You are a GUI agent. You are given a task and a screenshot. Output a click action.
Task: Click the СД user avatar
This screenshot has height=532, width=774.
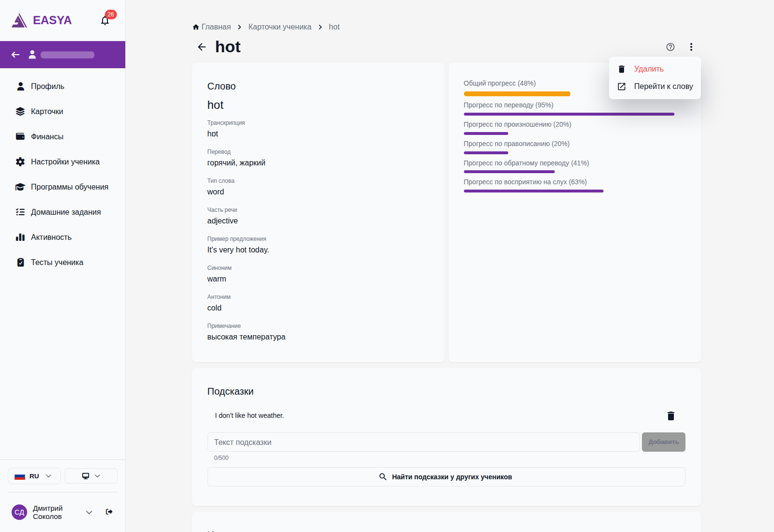point(19,512)
